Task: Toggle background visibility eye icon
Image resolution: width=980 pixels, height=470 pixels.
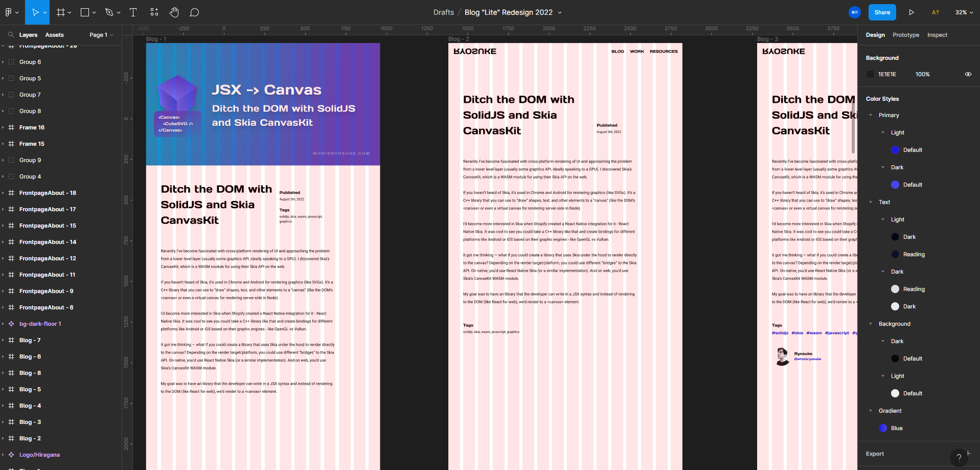Action: pyautogui.click(x=968, y=74)
